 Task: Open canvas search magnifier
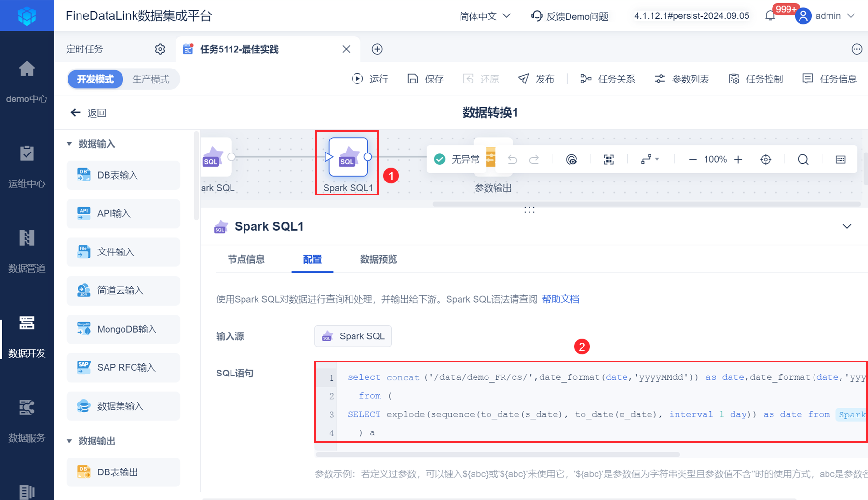pos(803,159)
